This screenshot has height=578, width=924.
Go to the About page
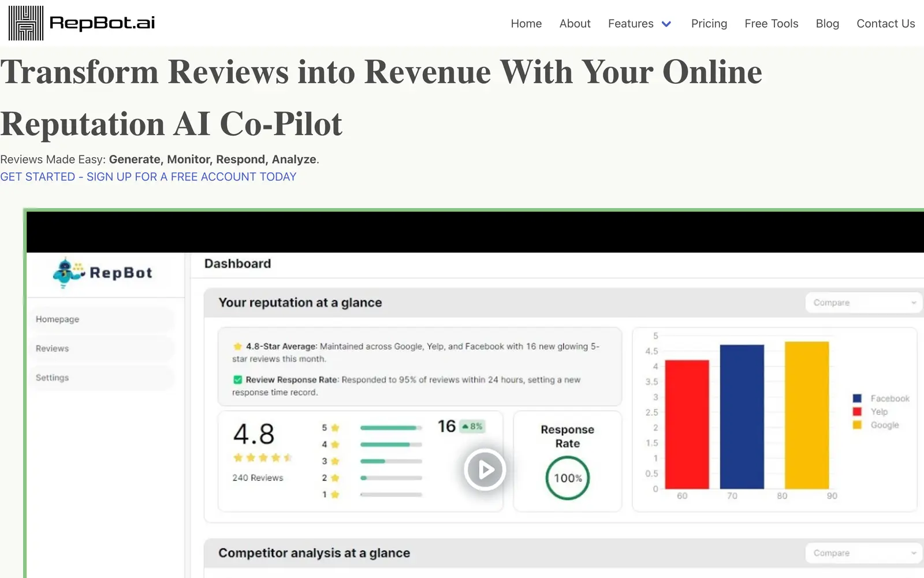point(575,24)
